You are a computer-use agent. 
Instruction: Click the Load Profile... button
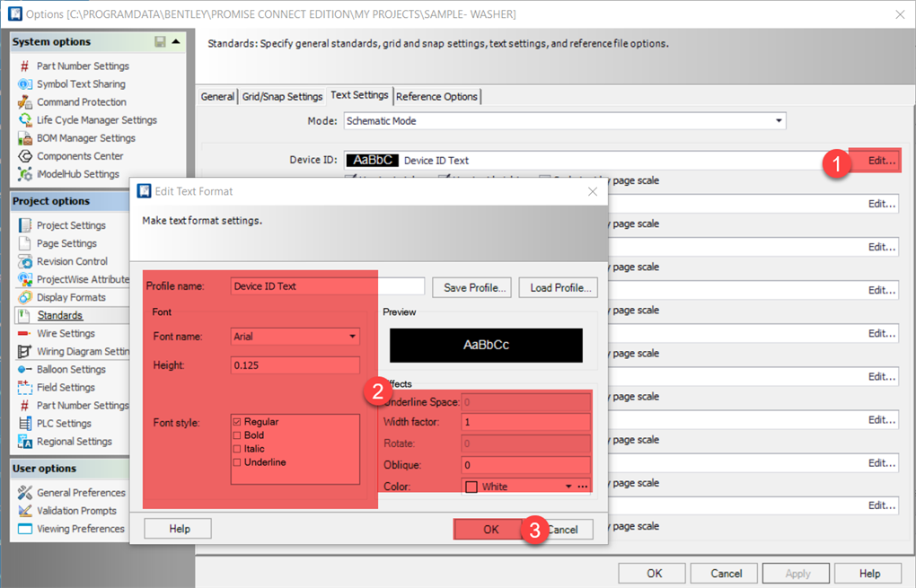[559, 287]
